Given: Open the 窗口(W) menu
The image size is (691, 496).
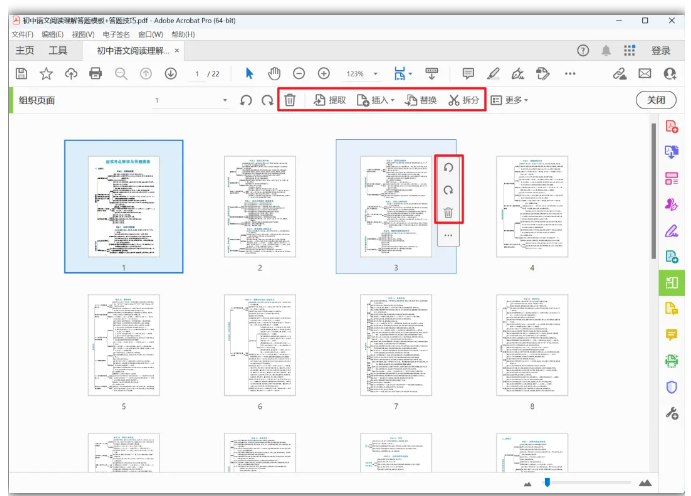Looking at the screenshot, I should [x=150, y=34].
